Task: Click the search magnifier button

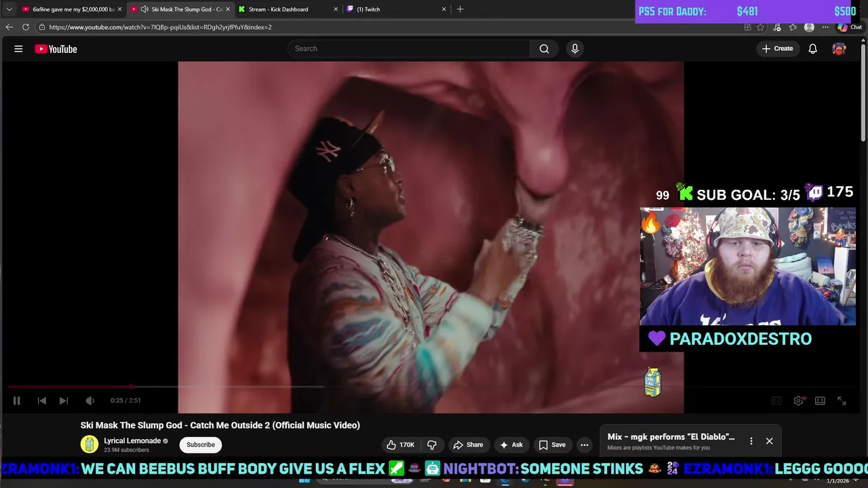Action: point(544,49)
